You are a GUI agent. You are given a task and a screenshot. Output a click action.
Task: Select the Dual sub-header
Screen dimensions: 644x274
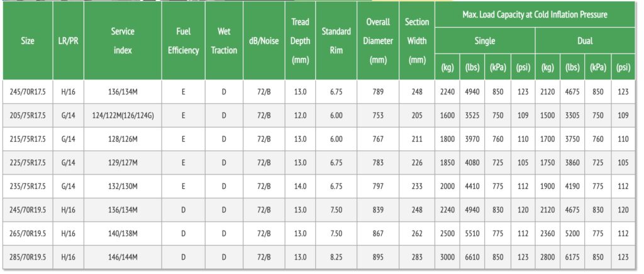[585, 41]
